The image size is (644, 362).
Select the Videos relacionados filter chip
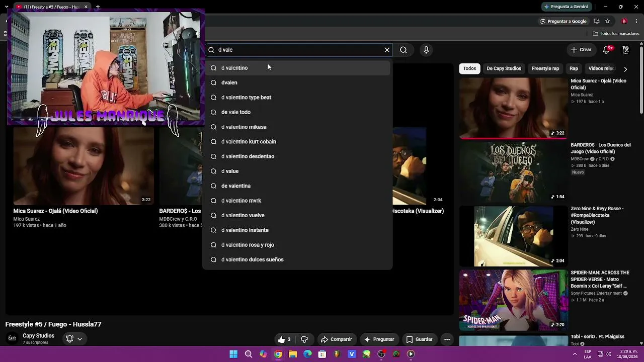coord(601,68)
